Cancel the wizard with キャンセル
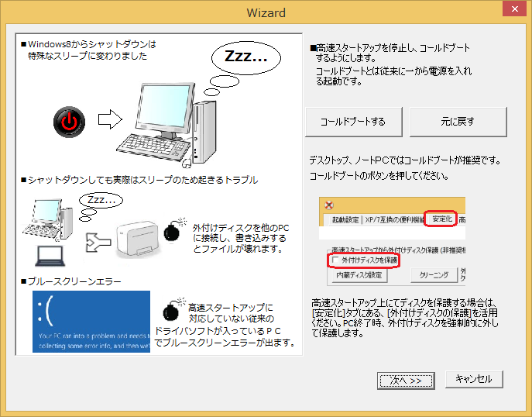 tap(474, 379)
